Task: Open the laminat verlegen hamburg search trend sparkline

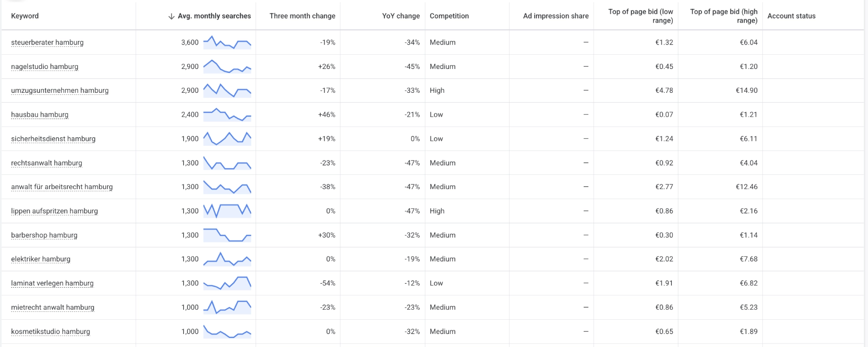Action: click(227, 283)
